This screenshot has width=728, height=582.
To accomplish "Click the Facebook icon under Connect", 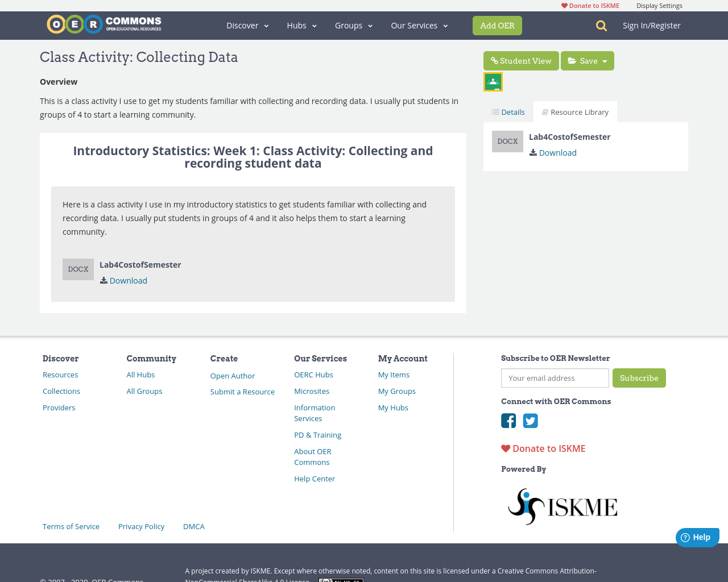I will [x=508, y=421].
